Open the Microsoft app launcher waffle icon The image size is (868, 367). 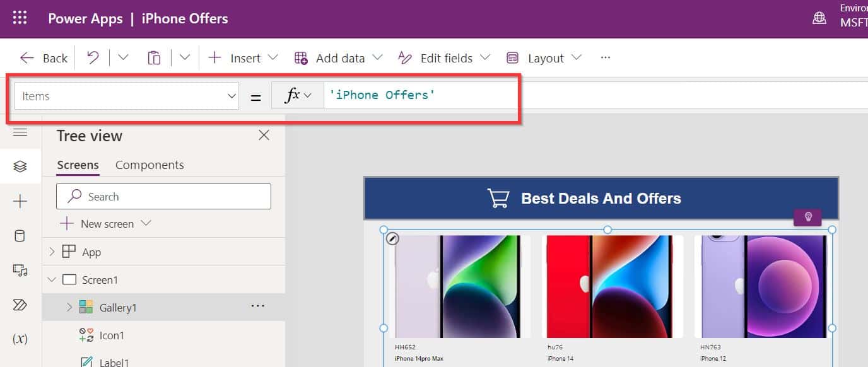click(20, 18)
